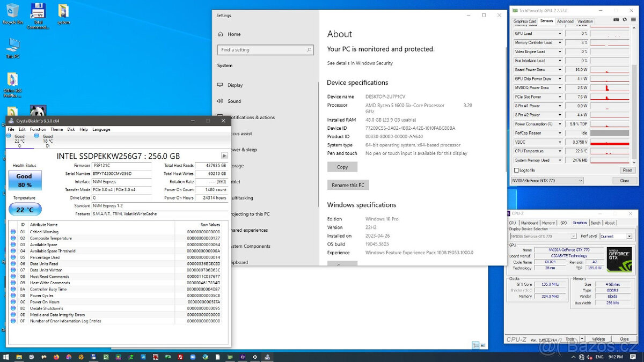Screen dimensions: 644x362
Task: Switch to the Bench tab in CPU-Z
Action: pyautogui.click(x=596, y=223)
